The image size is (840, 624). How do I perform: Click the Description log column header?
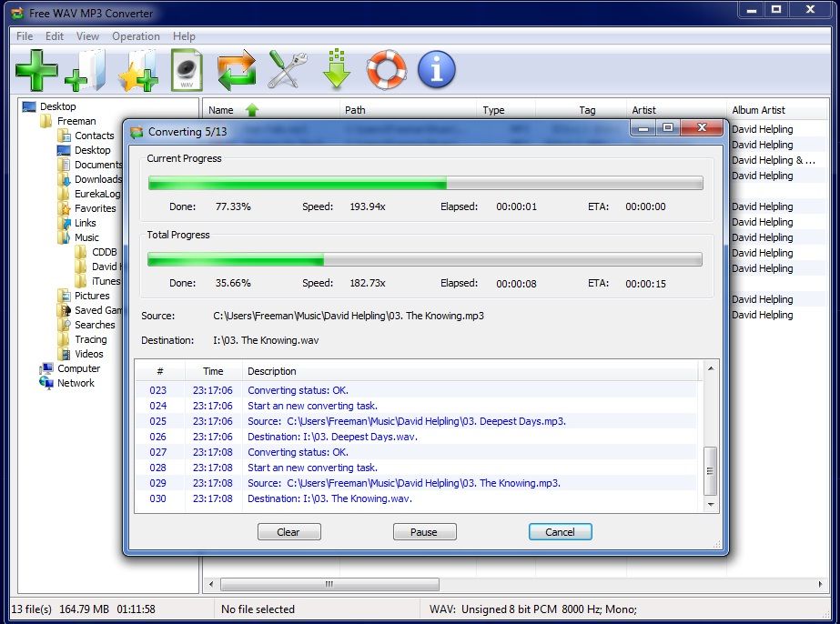(x=471, y=371)
